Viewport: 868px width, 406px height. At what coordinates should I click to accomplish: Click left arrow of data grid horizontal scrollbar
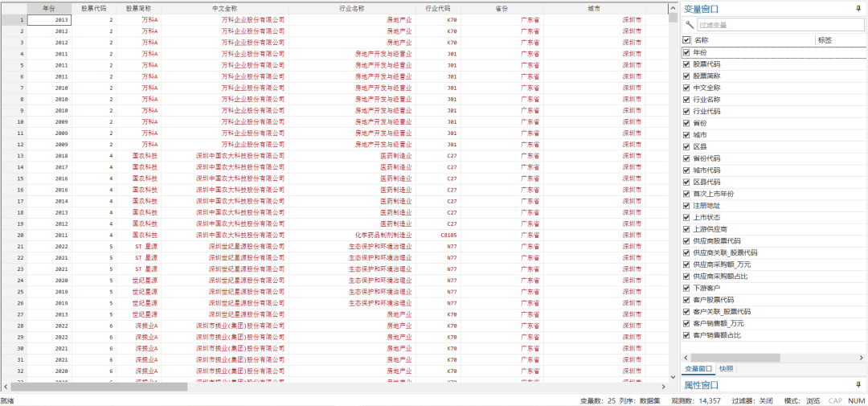click(x=6, y=386)
